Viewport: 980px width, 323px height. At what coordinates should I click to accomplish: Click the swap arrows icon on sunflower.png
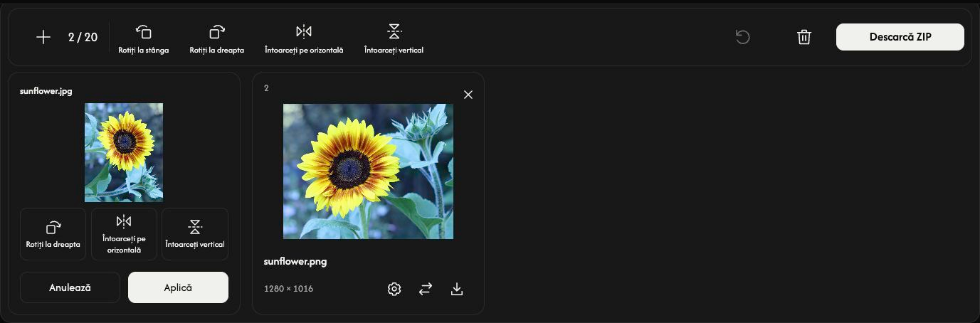pos(426,289)
